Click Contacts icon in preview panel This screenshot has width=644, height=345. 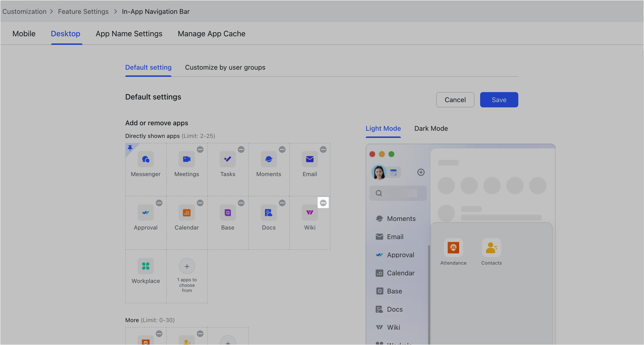coord(491,248)
